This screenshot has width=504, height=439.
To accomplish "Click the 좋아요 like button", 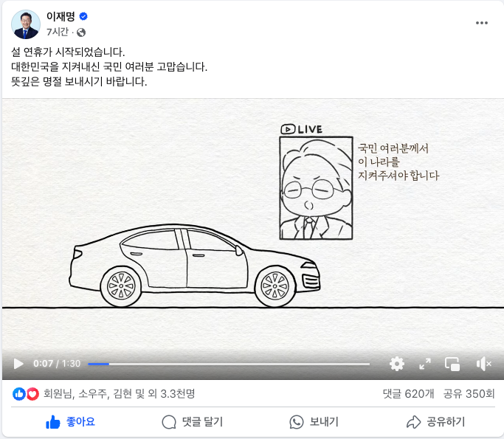I will point(70,421).
